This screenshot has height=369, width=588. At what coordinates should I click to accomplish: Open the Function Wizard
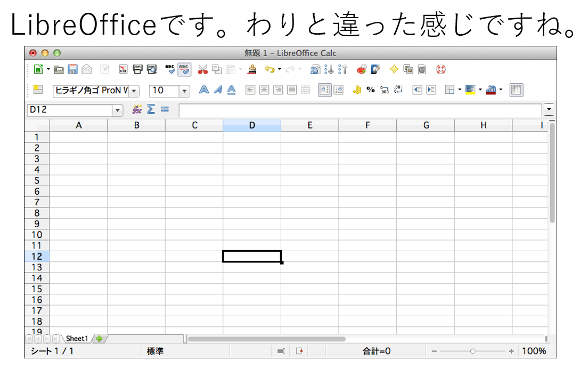[137, 109]
